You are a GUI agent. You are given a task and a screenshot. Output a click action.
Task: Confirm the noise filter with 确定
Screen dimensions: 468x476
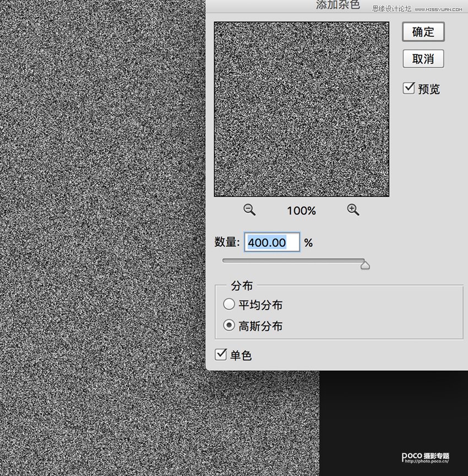(423, 32)
